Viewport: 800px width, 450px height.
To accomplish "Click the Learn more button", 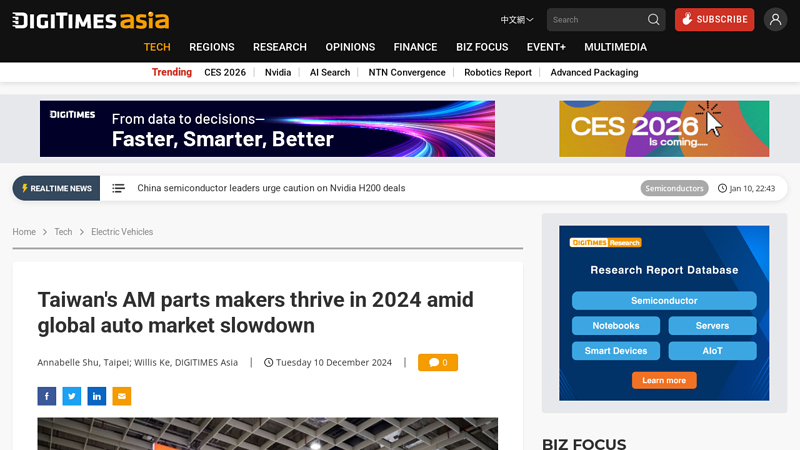I will [x=664, y=380].
